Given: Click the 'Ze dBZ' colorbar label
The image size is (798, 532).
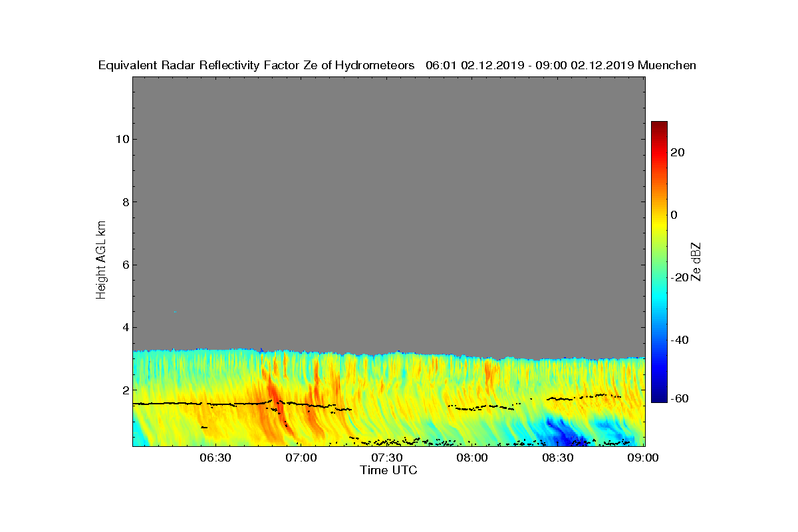Looking at the screenshot, I should point(696,262).
